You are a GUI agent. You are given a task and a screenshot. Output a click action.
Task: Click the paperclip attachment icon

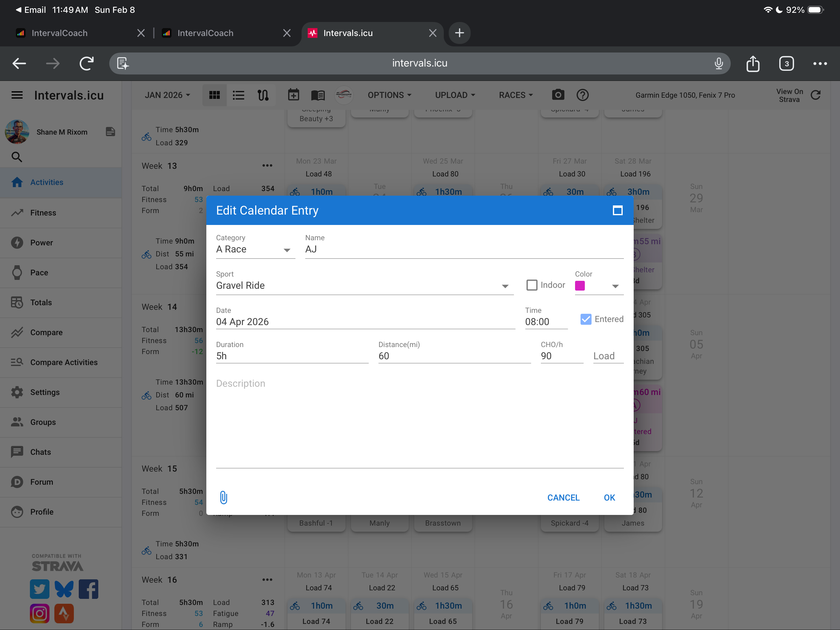[224, 497]
